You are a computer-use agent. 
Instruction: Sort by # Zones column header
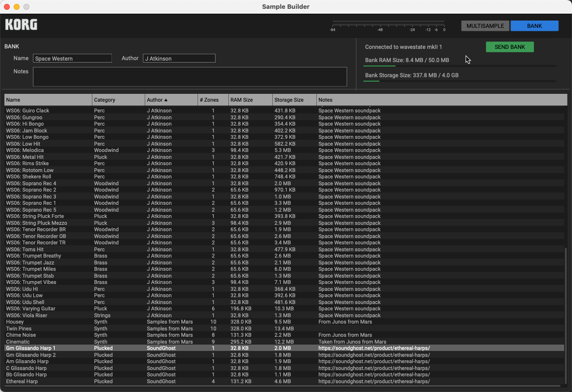pos(213,100)
